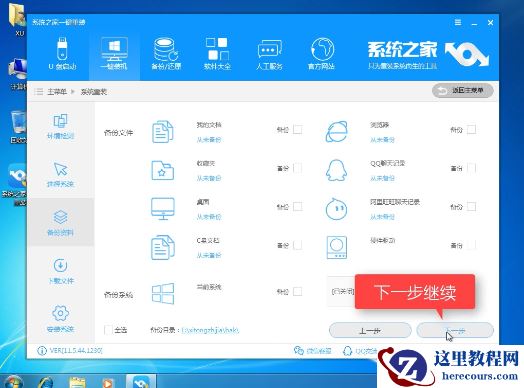The width and height of the screenshot is (524, 388).
Task: Check 备份 box for 浏览器
Action: pos(471,129)
